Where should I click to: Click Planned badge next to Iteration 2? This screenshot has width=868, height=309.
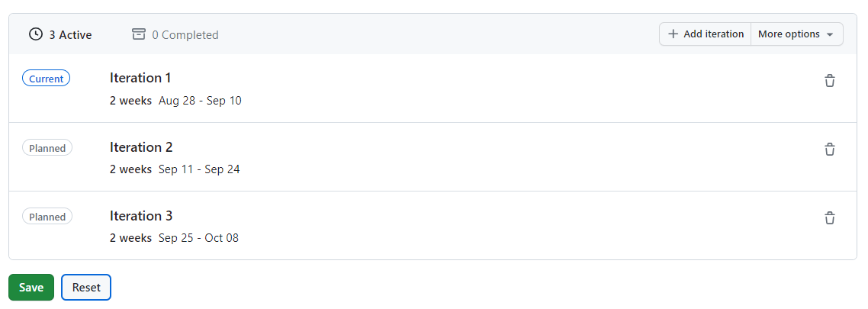[x=47, y=148]
